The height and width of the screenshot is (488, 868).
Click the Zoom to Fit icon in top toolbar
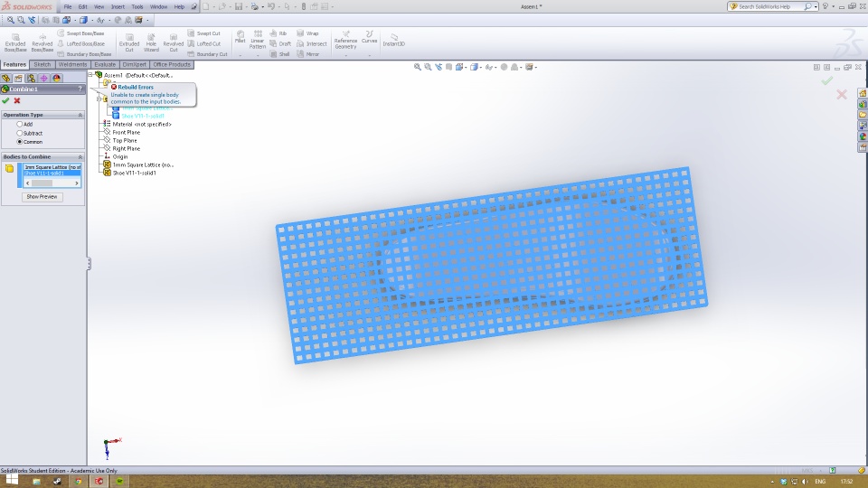tap(10, 20)
